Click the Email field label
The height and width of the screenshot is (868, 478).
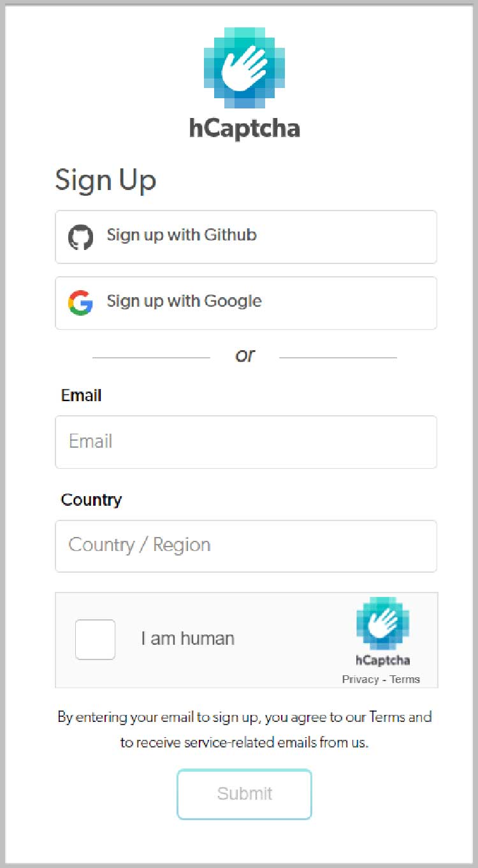(x=81, y=395)
